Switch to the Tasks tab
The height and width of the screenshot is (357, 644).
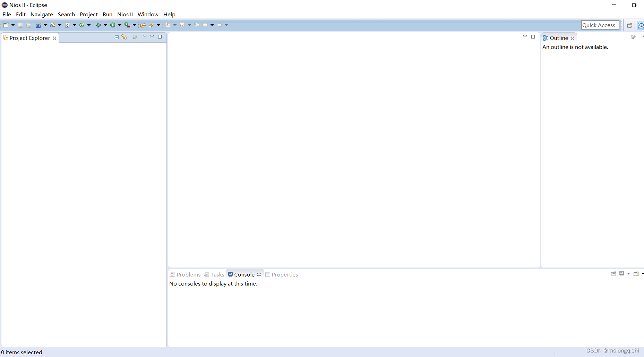pos(214,274)
